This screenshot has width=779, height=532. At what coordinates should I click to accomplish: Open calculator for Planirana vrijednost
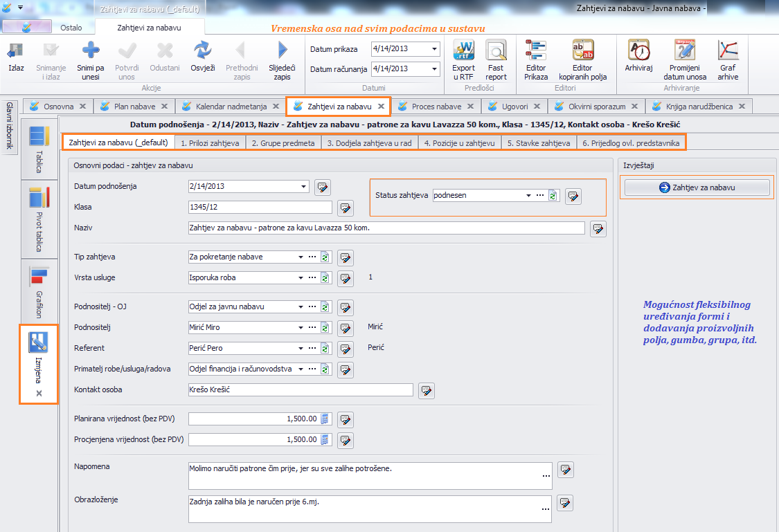(x=325, y=419)
